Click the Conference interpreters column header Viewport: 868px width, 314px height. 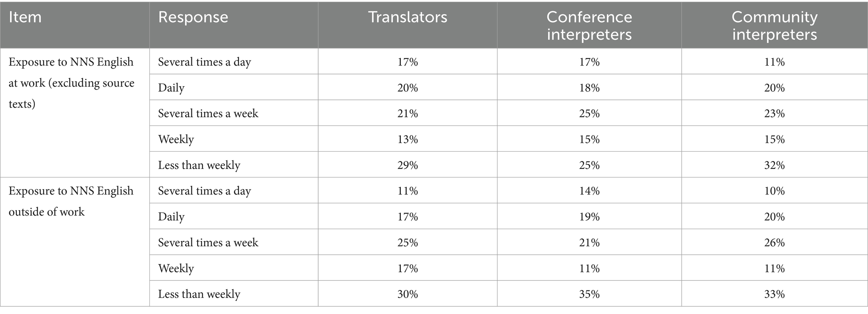[589, 24]
